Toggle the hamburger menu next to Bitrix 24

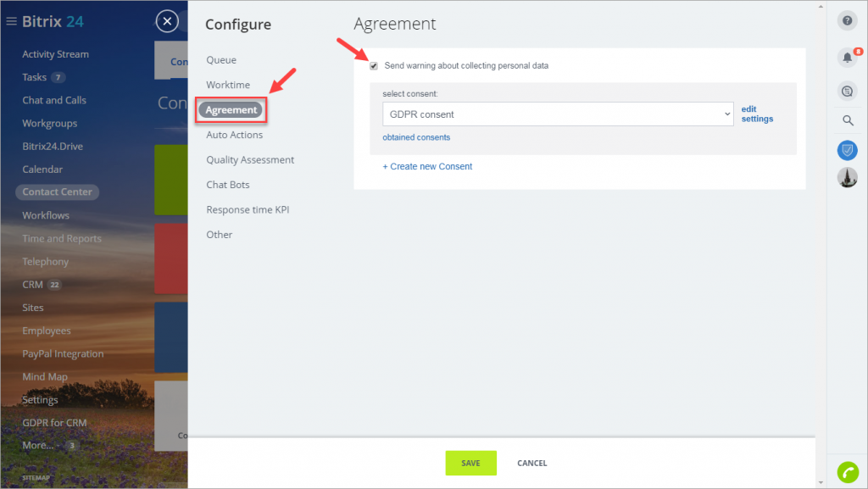click(11, 21)
